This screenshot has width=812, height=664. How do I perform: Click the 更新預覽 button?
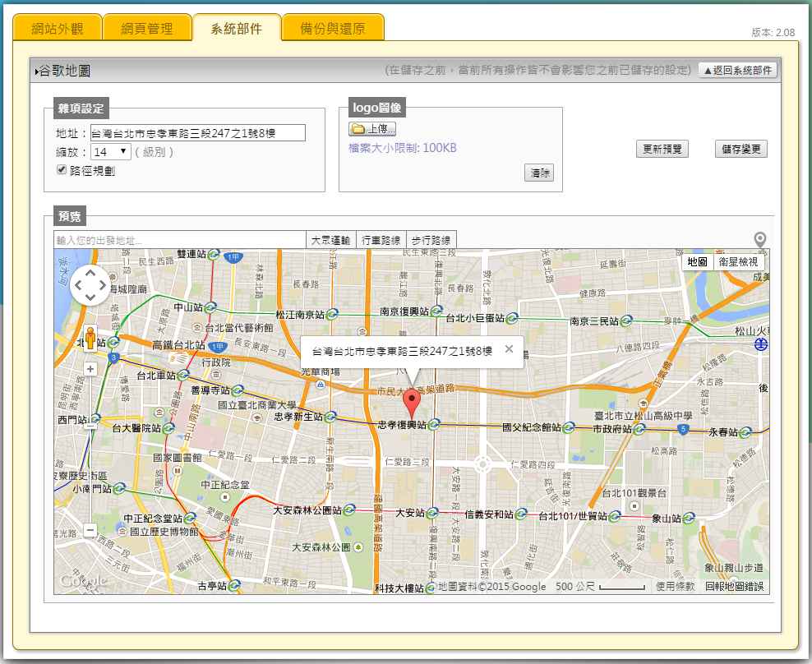(662, 150)
